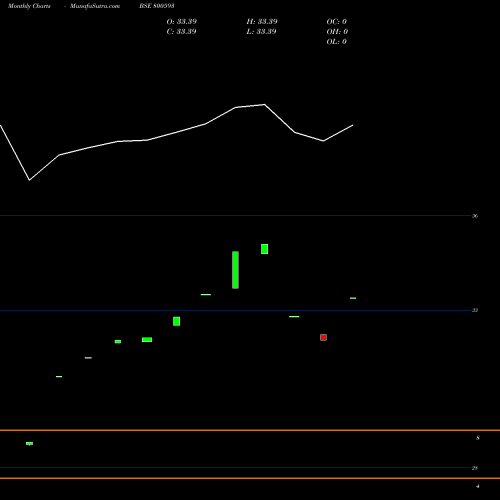The width and height of the screenshot is (500, 500).
Task: Select the 'O: 33.39' open value
Action: (182, 22)
